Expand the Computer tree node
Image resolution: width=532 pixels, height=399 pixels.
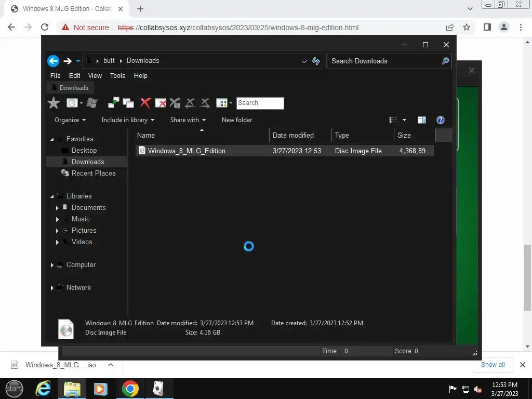[x=52, y=265]
